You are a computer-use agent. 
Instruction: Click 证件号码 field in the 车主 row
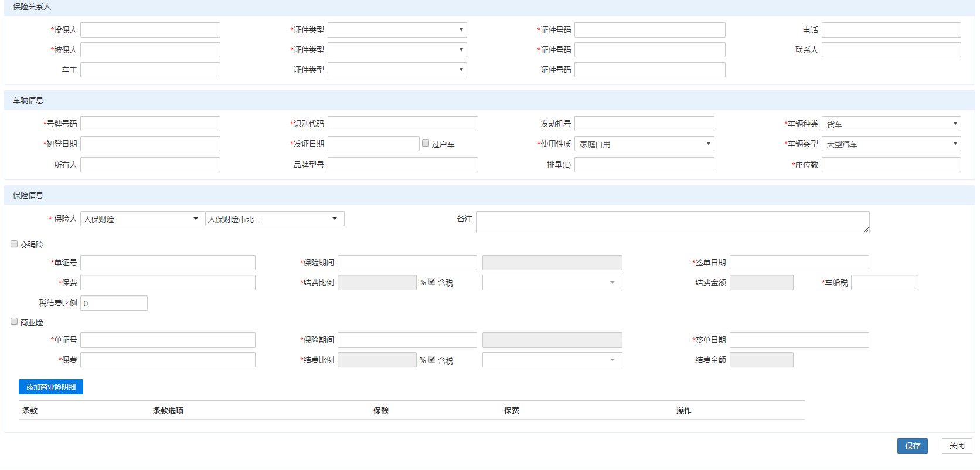click(650, 70)
